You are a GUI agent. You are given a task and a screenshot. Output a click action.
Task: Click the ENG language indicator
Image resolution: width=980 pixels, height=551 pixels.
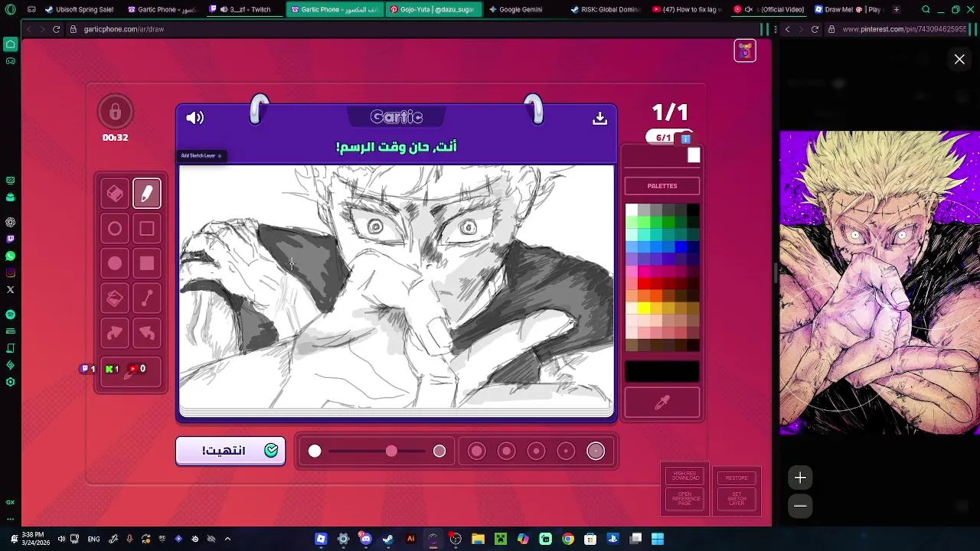(93, 539)
